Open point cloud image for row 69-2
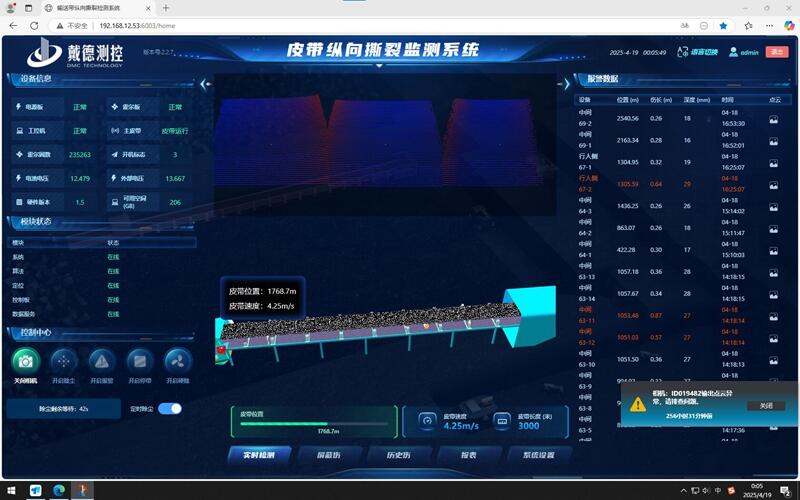 coord(773,119)
